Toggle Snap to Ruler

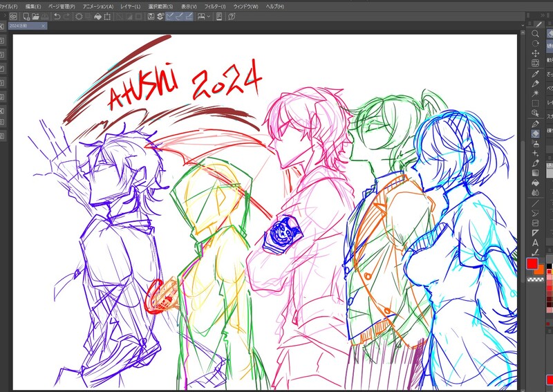point(170,16)
